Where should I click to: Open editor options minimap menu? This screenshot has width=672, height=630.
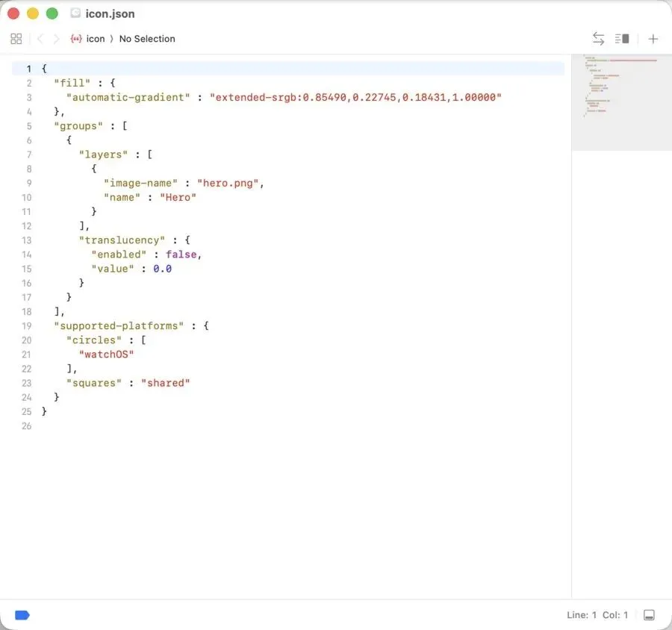tap(622, 39)
